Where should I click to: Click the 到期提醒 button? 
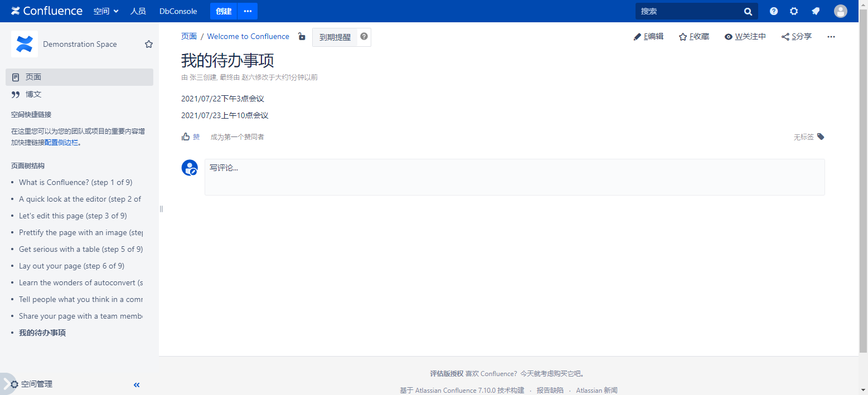(335, 37)
